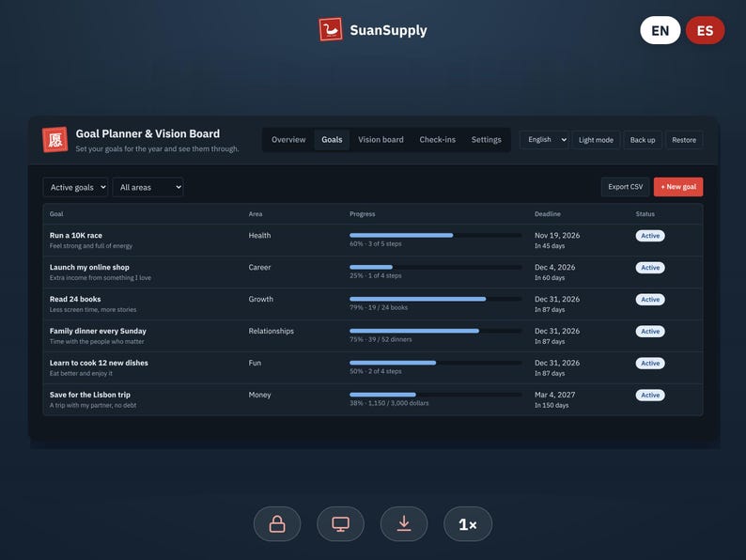Switch site language to EN
The image size is (746, 560).
click(661, 30)
